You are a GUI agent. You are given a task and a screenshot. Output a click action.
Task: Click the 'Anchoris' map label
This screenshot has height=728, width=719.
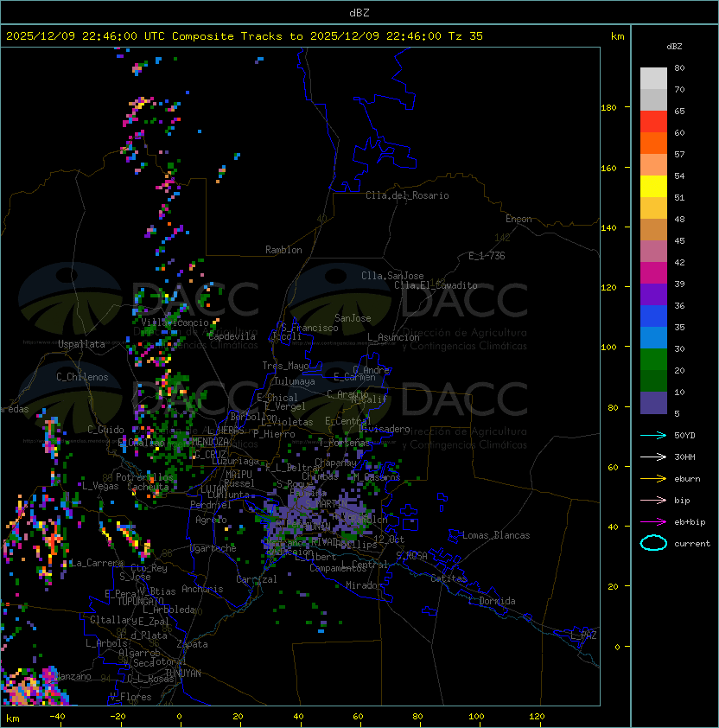click(202, 589)
